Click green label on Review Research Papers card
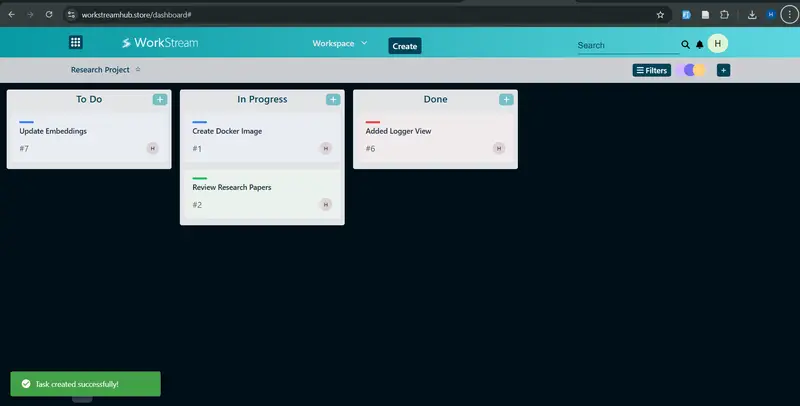The image size is (800, 406). [199, 178]
